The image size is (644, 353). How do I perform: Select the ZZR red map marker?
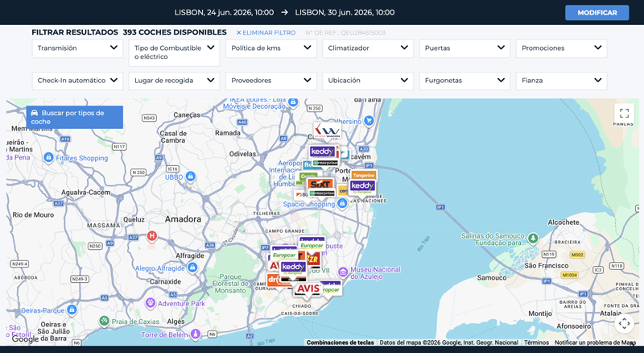(x=313, y=260)
